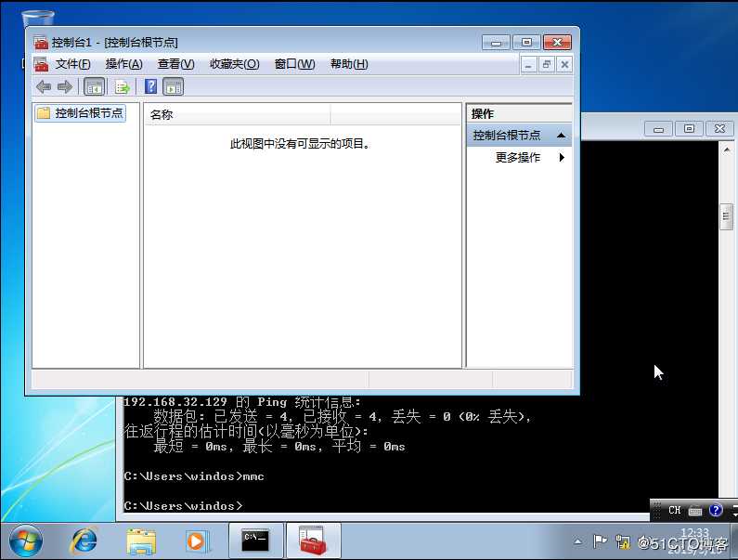Click the Forward arrow in MMC toolbar
738x560 pixels.
click(x=64, y=87)
